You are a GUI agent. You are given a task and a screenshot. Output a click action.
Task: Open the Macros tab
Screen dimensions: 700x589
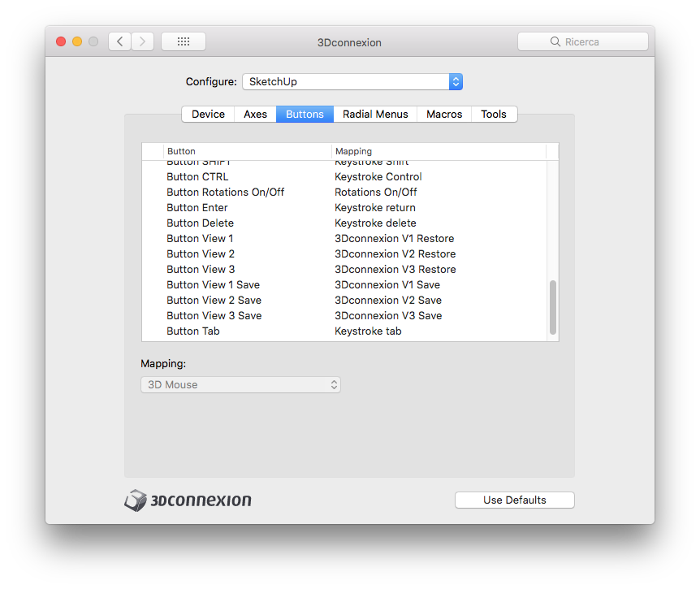[444, 115]
